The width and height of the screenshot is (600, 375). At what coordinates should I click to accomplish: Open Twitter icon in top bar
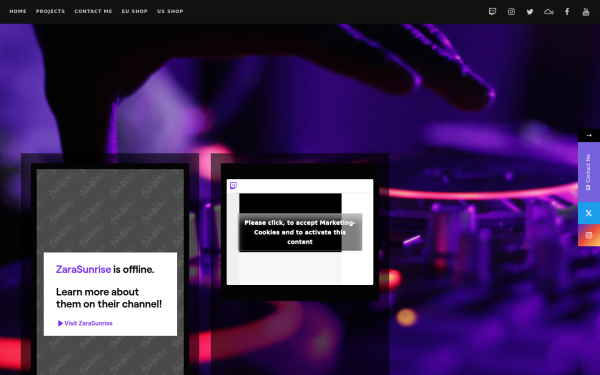(530, 12)
